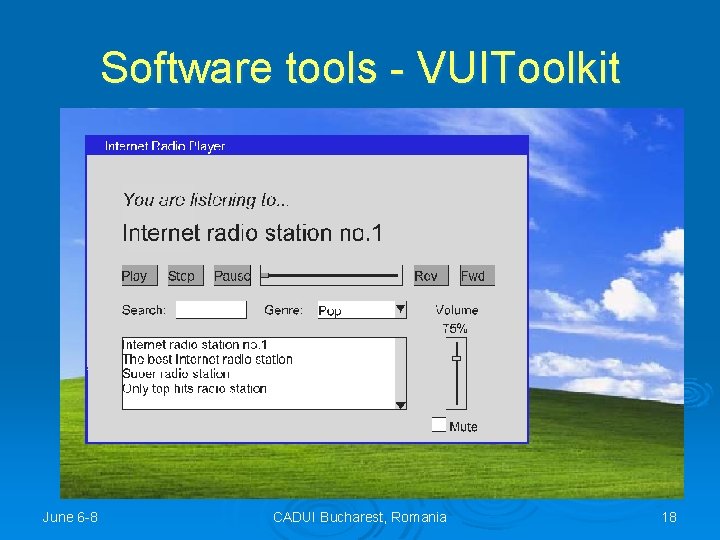Focus the Search input field
The image size is (720, 540).
tap(211, 310)
